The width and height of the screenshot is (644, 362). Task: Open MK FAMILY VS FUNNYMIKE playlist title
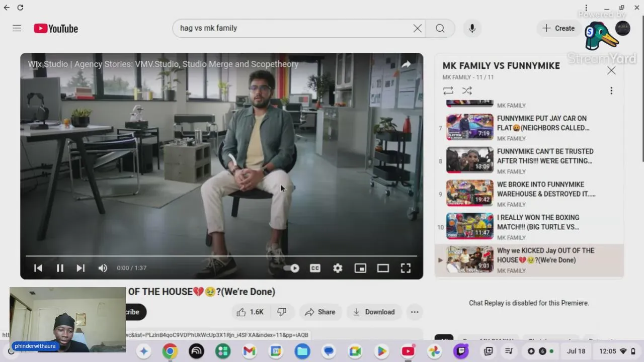point(501,65)
